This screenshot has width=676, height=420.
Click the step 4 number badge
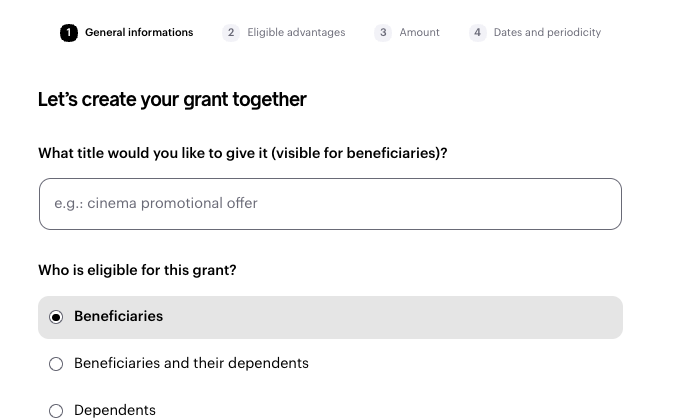click(477, 33)
